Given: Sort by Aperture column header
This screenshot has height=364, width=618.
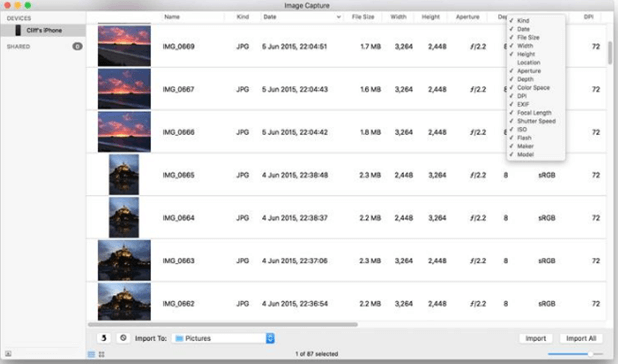Looking at the screenshot, I should 467,17.
